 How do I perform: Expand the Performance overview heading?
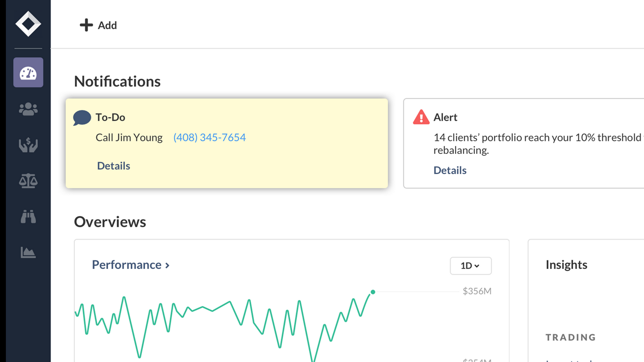(130, 265)
